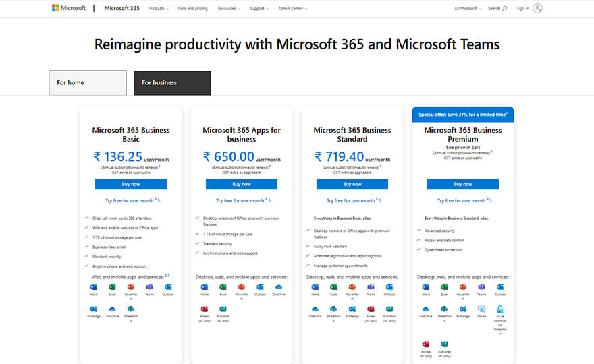Open the Microsoft 365 header link

(122, 8)
